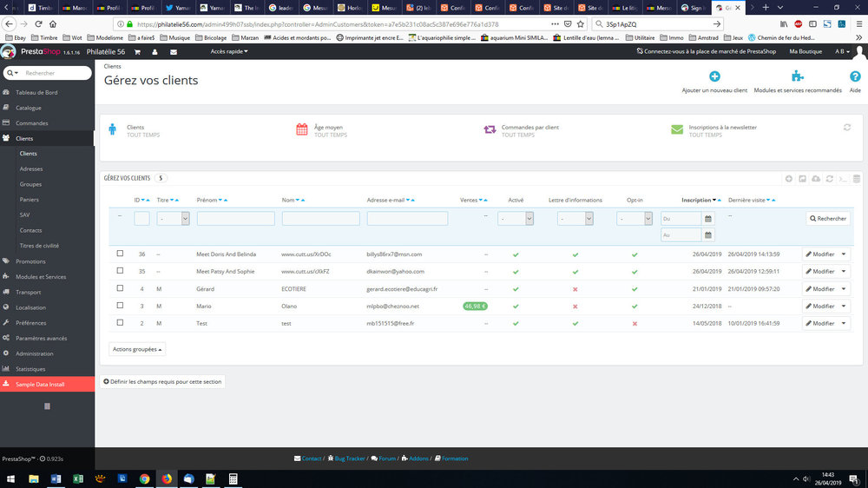Toggle newsletter red cross for Mario Olano

coord(575,307)
